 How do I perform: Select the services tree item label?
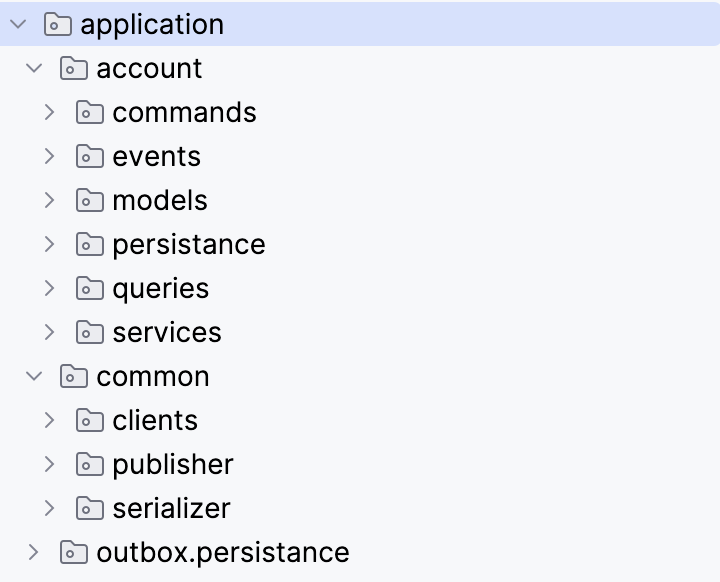tap(167, 333)
